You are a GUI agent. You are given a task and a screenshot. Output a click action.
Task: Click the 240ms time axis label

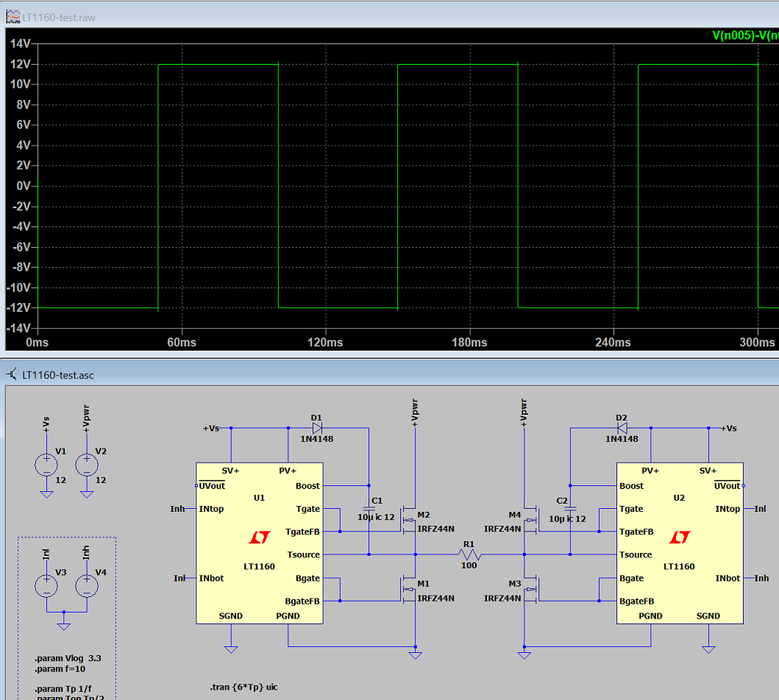point(613,342)
